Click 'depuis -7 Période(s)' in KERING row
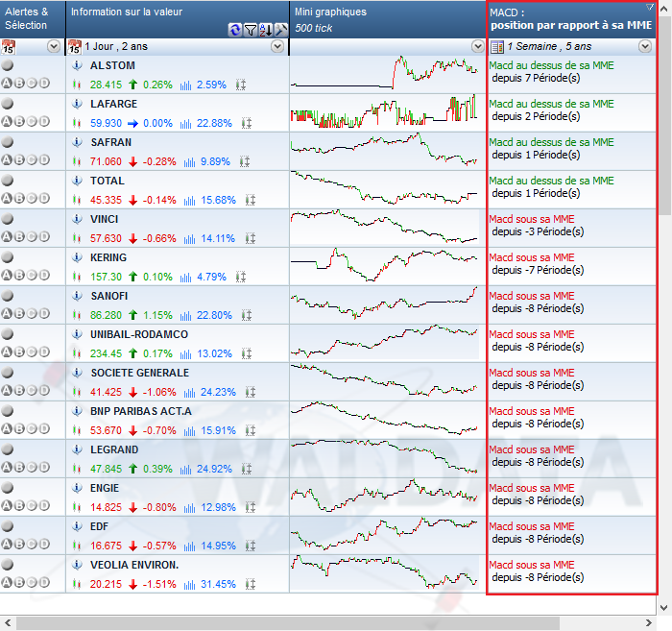The image size is (672, 631). click(538, 270)
